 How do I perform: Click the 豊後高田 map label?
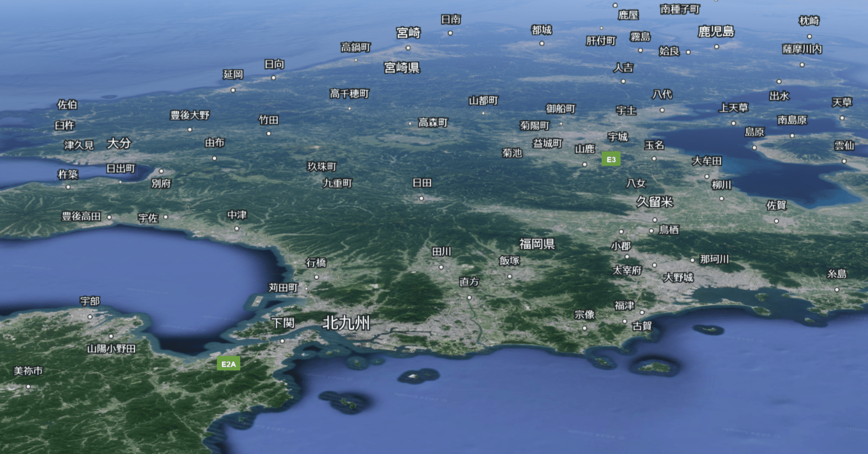point(81,216)
